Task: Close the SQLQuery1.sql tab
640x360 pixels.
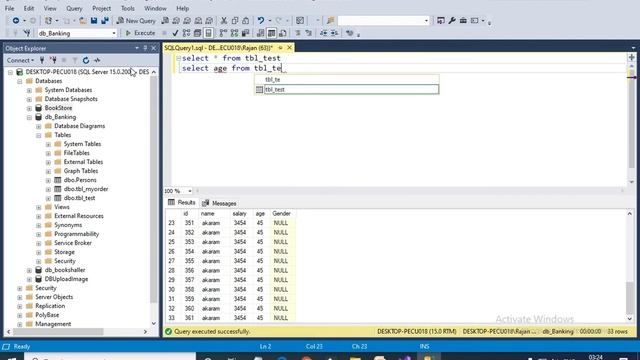Action: click(x=289, y=48)
